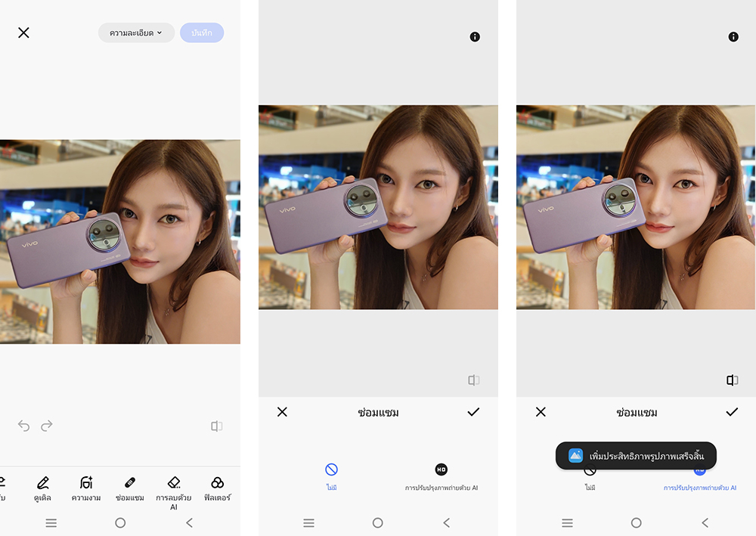Choose HD AI photo enhancement in middle screen
This screenshot has height=536, width=756.
click(x=442, y=476)
